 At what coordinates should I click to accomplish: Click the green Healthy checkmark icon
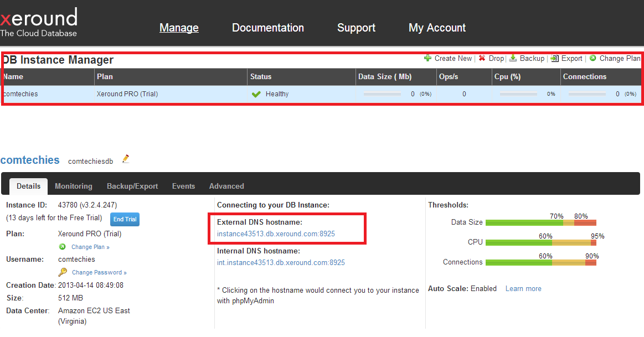tap(256, 94)
